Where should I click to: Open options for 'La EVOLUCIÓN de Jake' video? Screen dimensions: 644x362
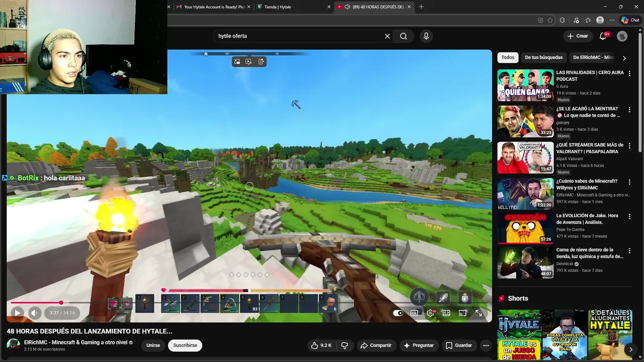(629, 216)
